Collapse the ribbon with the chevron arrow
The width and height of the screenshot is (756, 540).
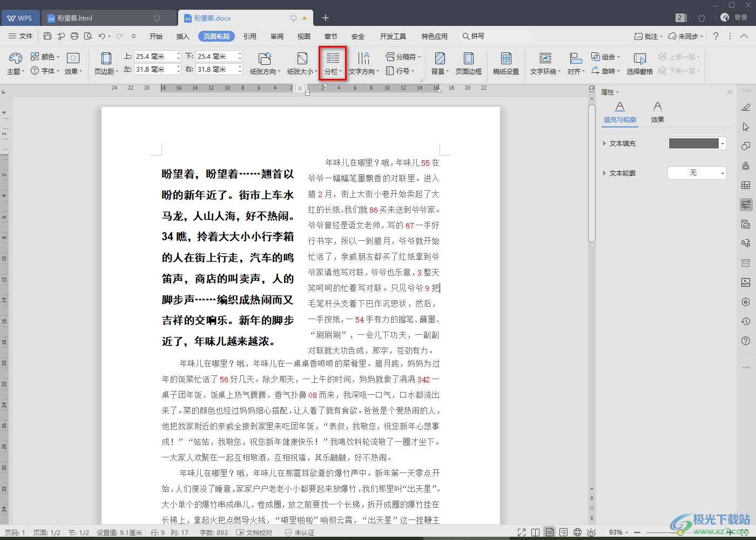point(744,36)
